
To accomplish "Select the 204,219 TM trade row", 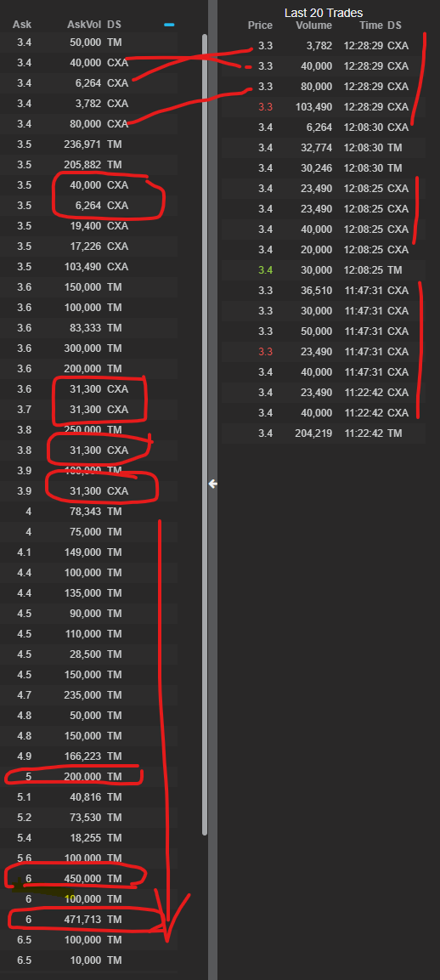I will tap(324, 433).
